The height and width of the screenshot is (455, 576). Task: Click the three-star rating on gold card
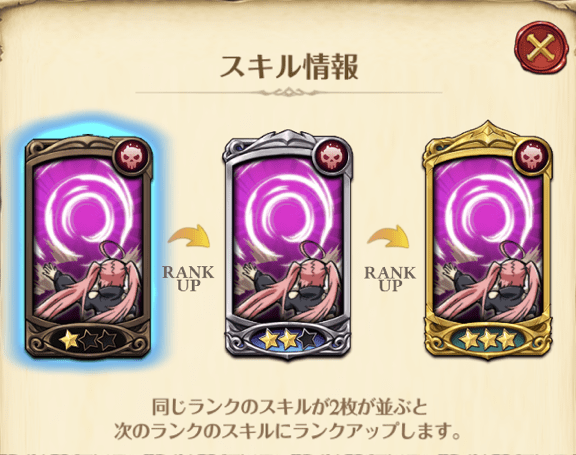point(488,340)
